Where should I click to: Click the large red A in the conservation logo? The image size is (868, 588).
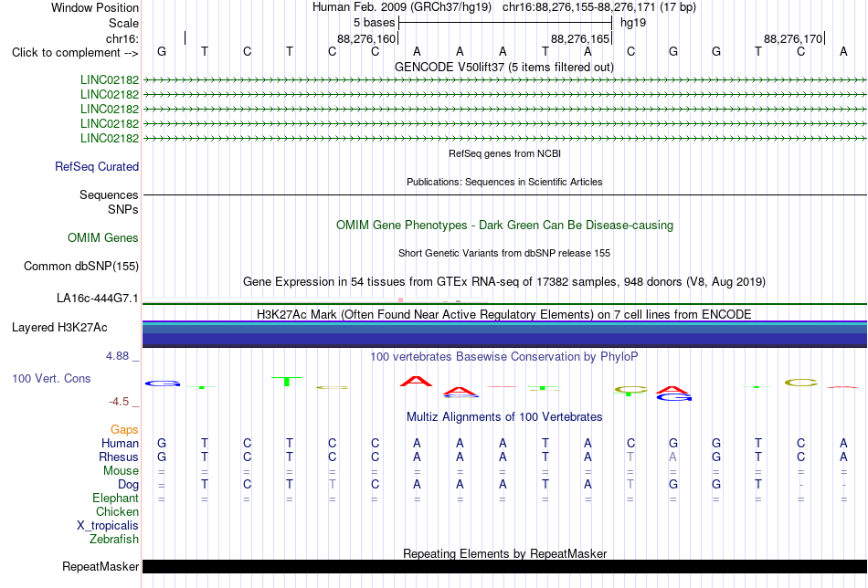pos(417,381)
